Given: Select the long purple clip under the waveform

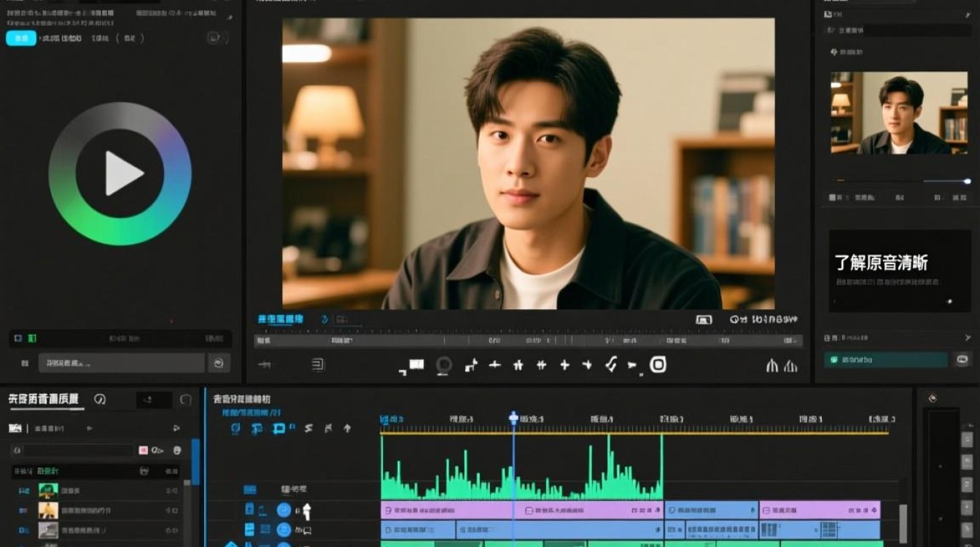Looking at the screenshot, I should (521, 510).
